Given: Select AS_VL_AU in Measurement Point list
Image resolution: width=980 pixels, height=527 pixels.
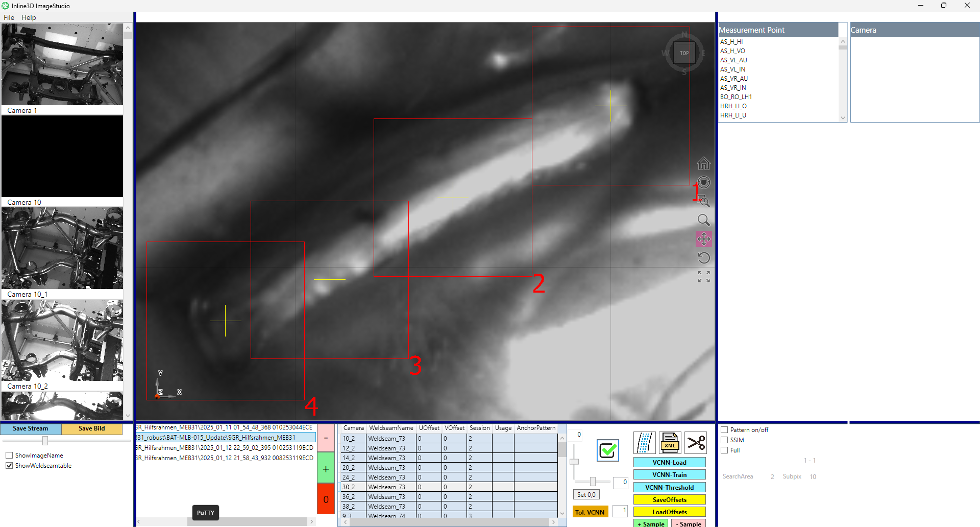Looking at the screenshot, I should [x=733, y=60].
